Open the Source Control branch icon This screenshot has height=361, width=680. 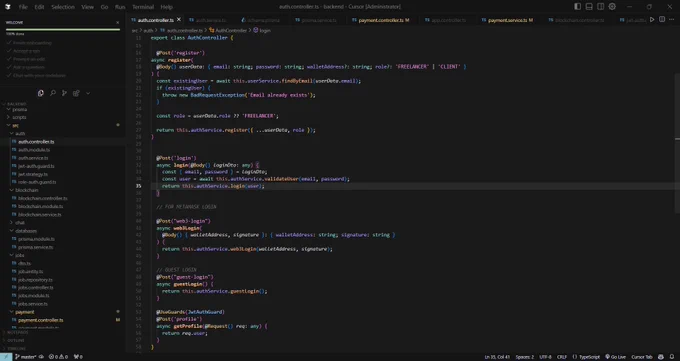point(65,93)
